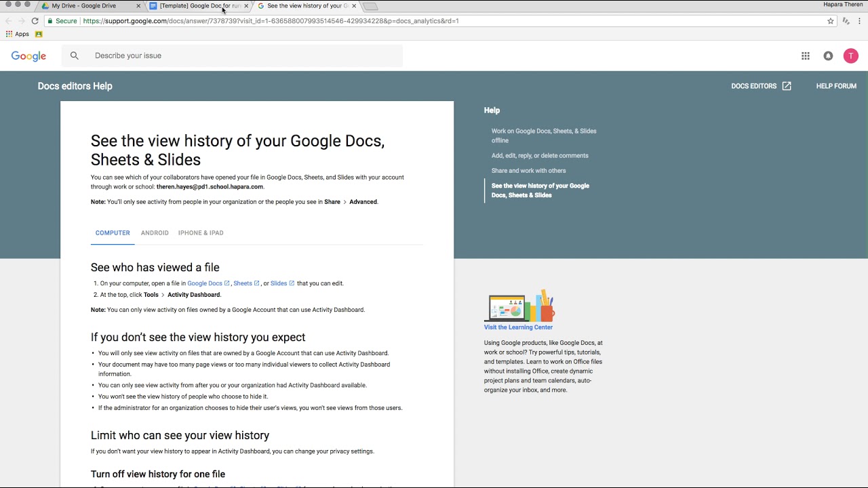Image resolution: width=868 pixels, height=488 pixels.
Task: Click the Turn off view history for one file heading
Action: point(158,474)
